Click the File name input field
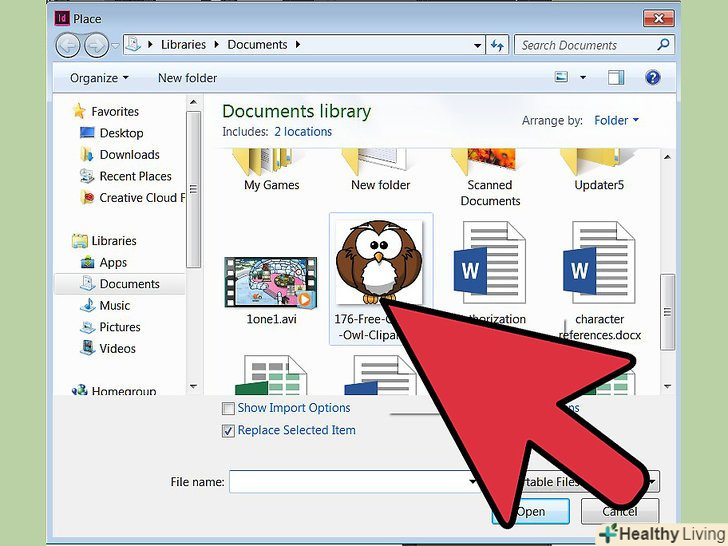 tap(350, 483)
